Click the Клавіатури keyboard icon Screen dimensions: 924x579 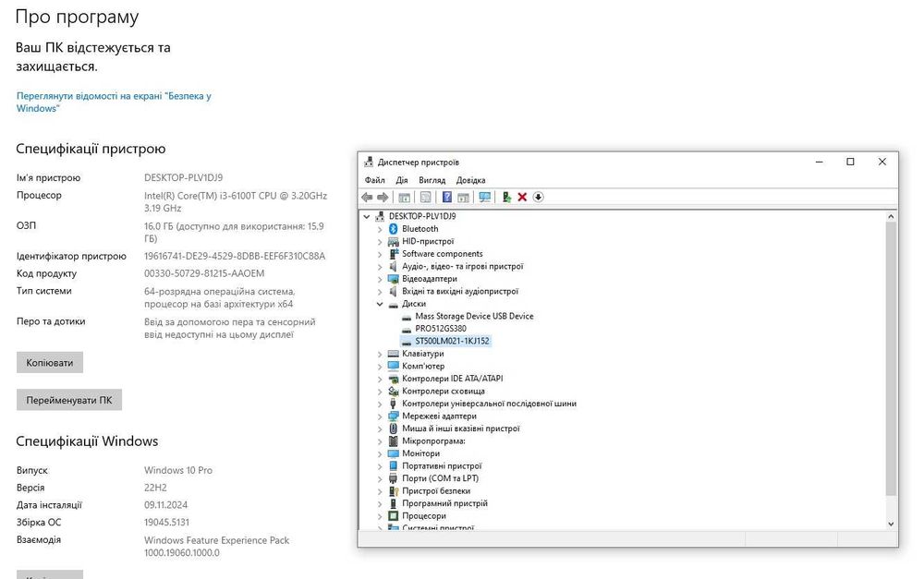[393, 354]
